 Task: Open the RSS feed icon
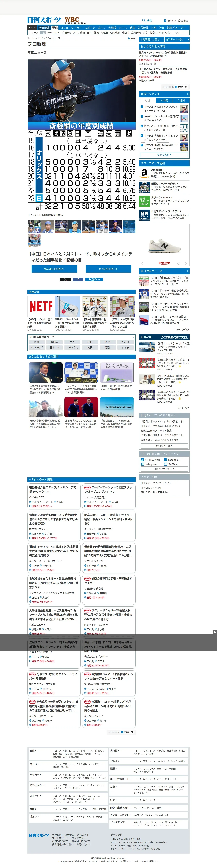[x=132, y=38]
